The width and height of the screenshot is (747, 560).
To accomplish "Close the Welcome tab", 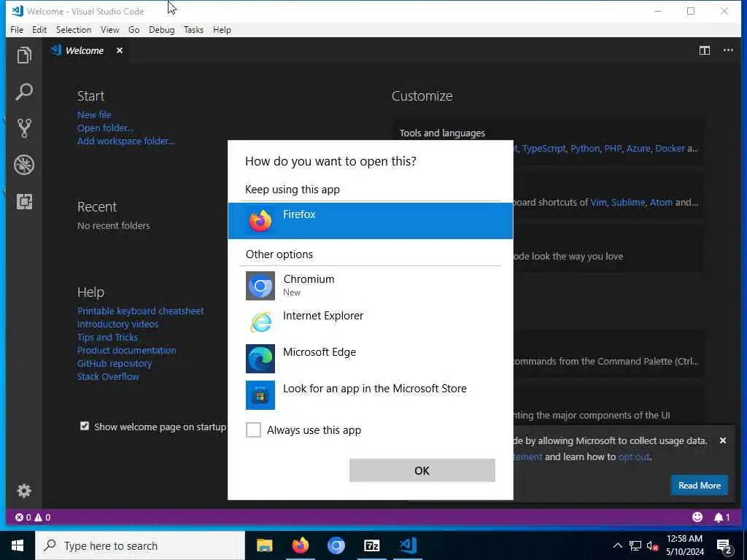I will tap(120, 50).
